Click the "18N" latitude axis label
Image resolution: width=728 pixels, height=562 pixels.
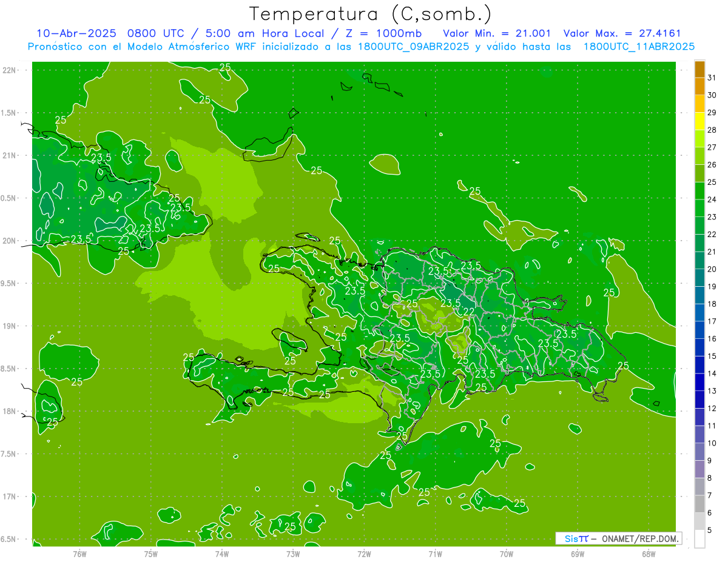pos(9,411)
